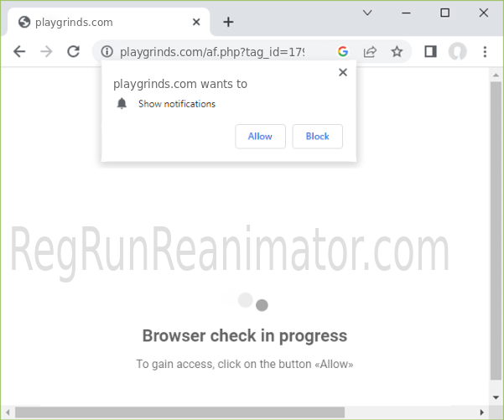Dismiss the notification permission popup
The width and height of the screenshot is (504, 420).
click(342, 73)
